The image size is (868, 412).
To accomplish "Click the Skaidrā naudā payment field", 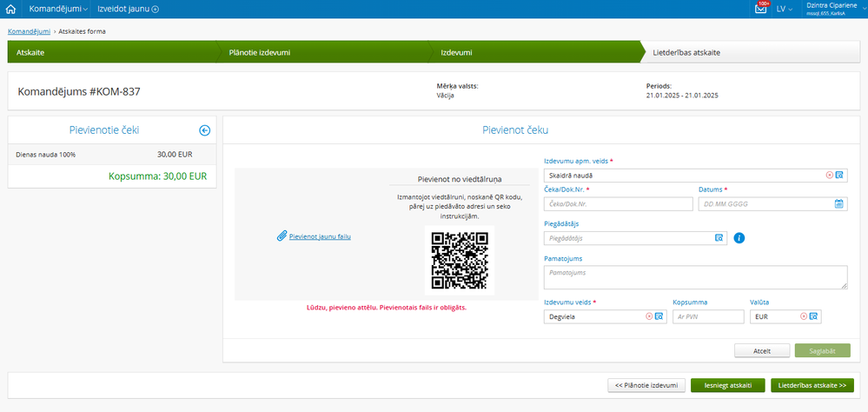I will click(x=696, y=175).
